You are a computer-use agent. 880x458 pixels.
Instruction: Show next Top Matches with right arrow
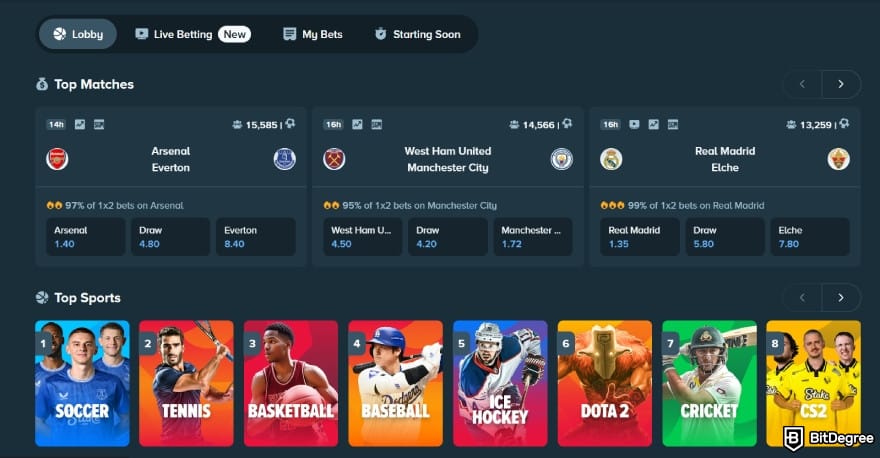tap(841, 84)
